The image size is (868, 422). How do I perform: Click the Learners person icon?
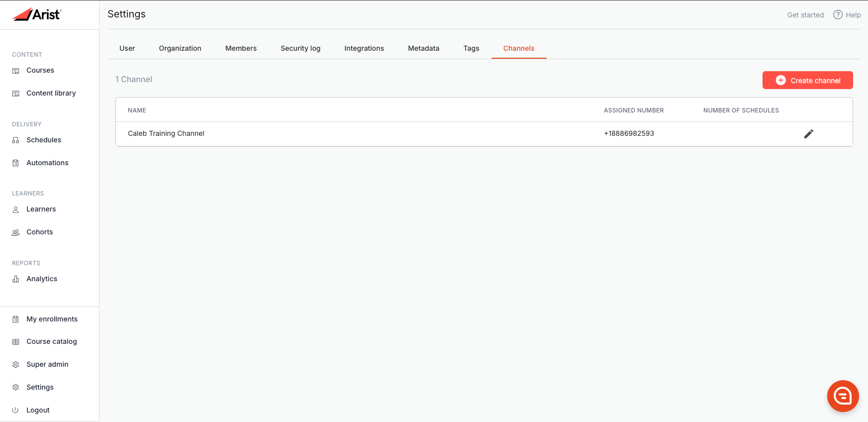pyautogui.click(x=16, y=210)
